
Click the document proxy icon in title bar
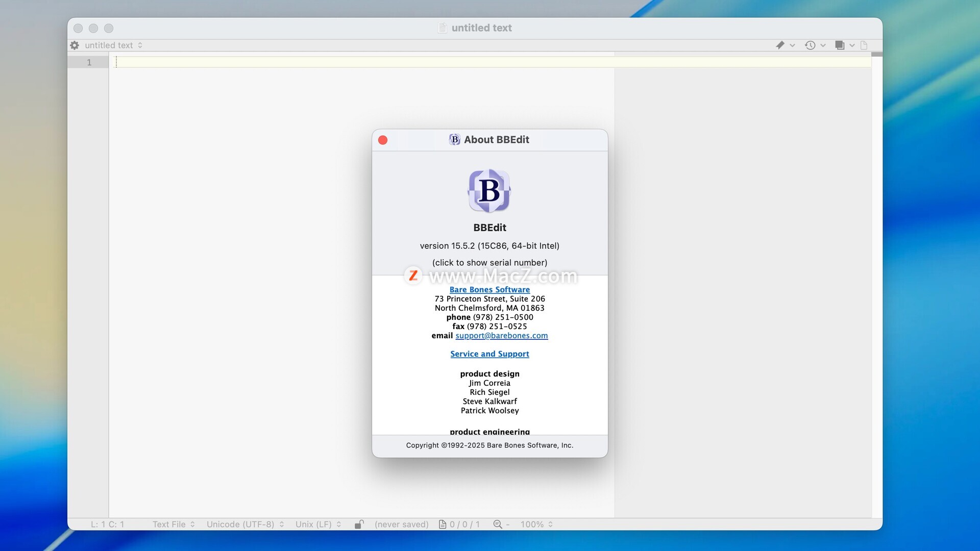pos(443,28)
